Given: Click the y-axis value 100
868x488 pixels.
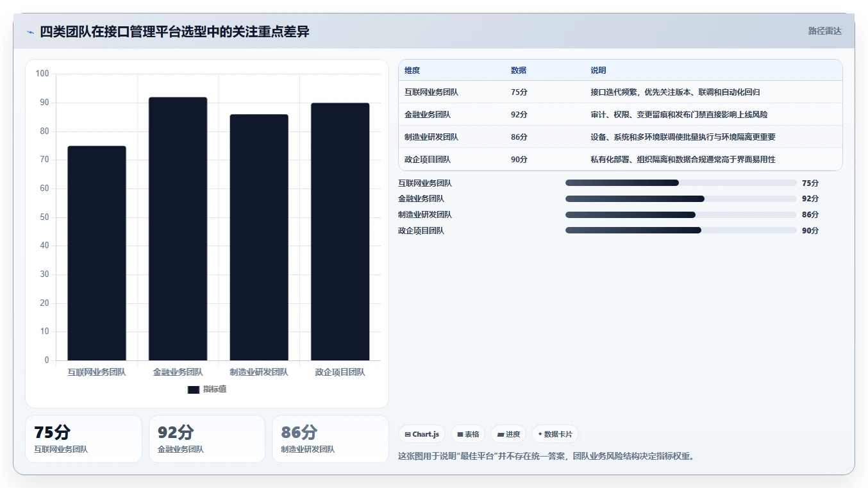Looking at the screenshot, I should (42, 74).
